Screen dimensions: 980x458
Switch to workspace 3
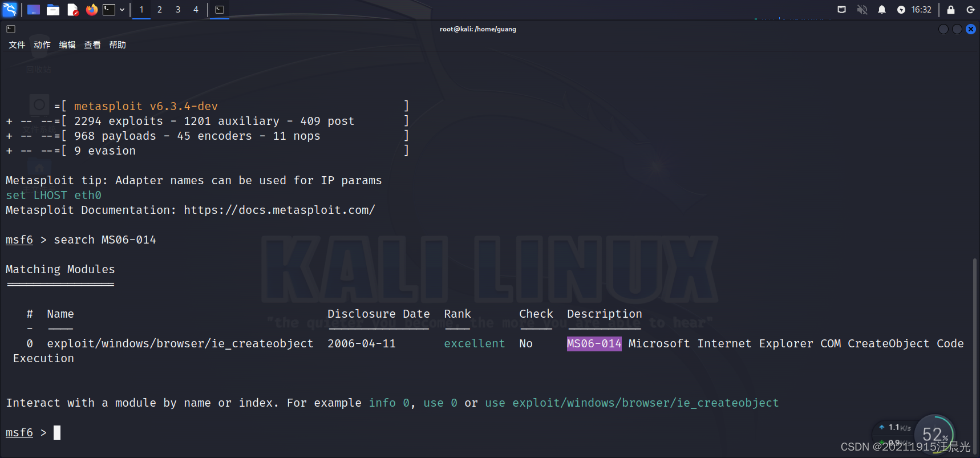pos(178,10)
